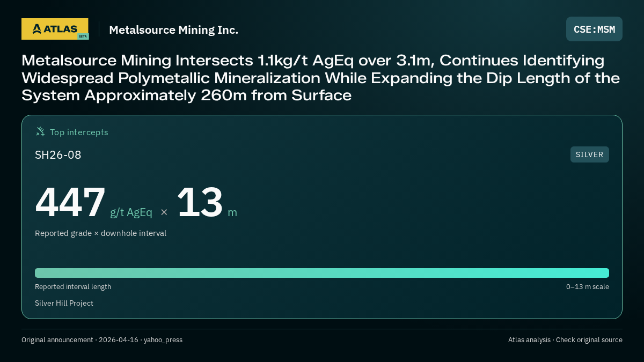Click the announcement headline about 1.1kg/t AgEq
The width and height of the screenshot is (644, 362).
pyautogui.click(x=321, y=78)
